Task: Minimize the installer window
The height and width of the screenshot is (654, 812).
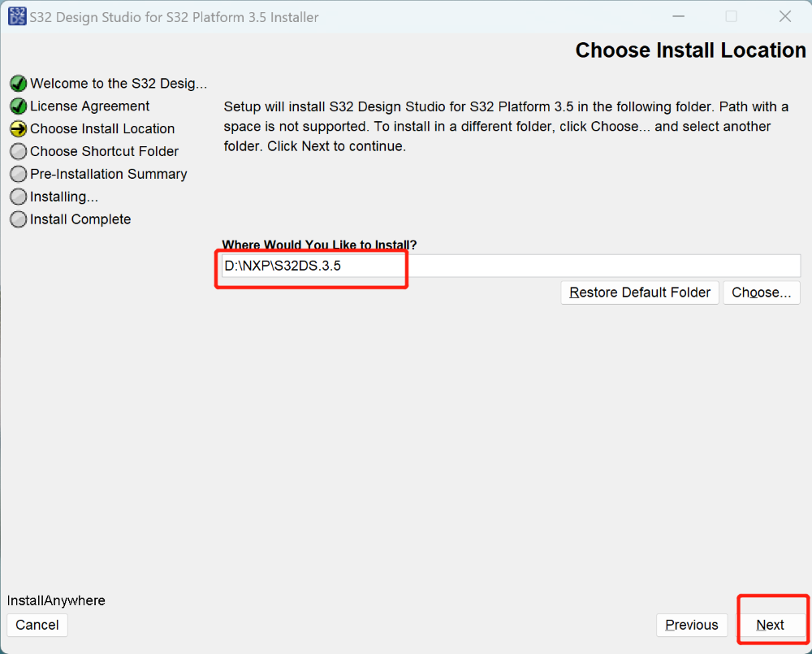Action: [677, 17]
